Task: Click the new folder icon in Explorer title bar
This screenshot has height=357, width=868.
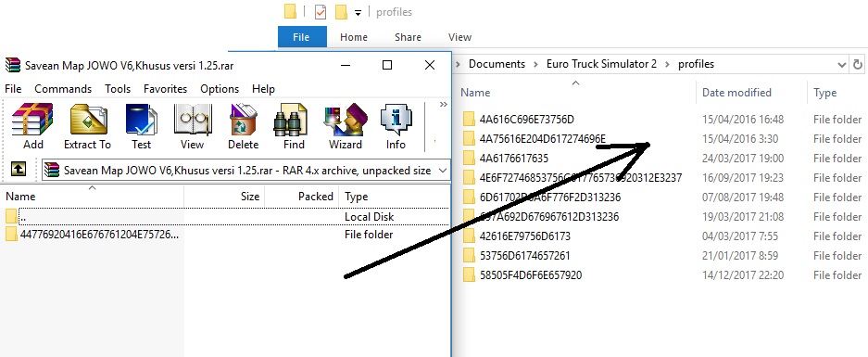Action: (x=341, y=12)
